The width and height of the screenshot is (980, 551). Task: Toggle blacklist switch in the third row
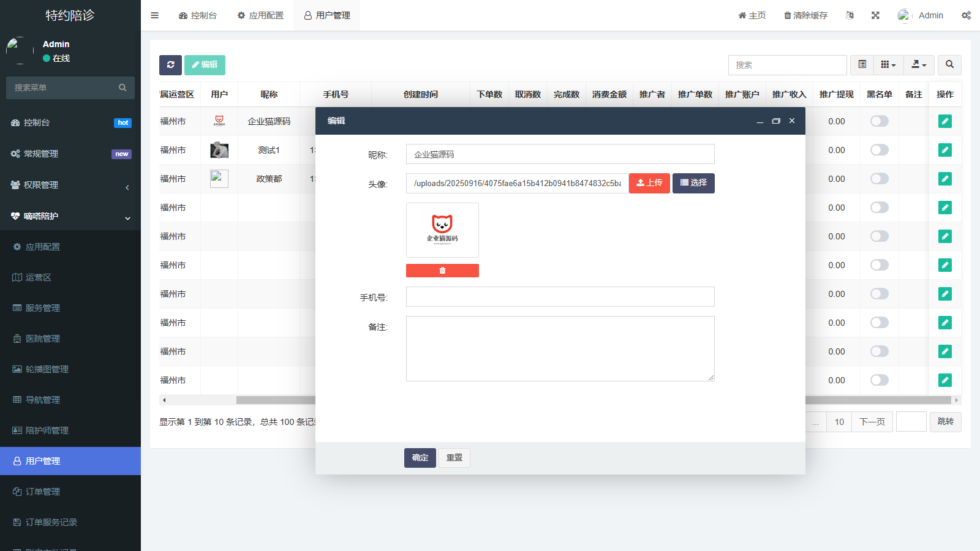point(880,179)
